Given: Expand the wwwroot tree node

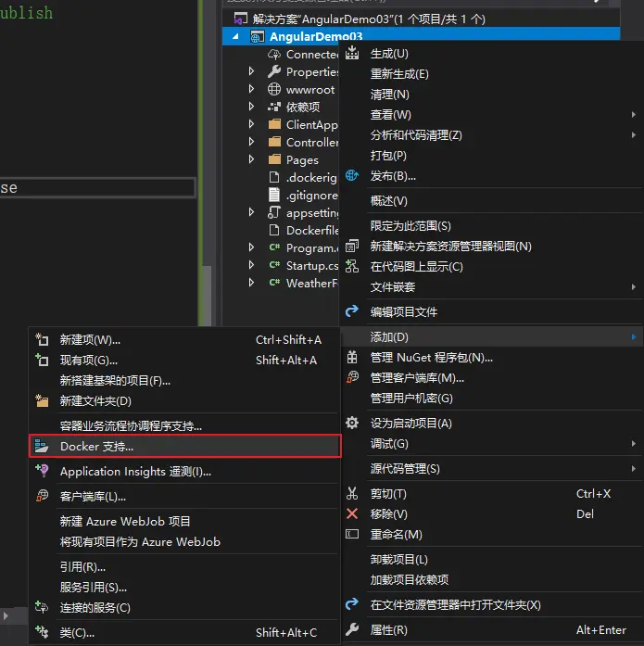Looking at the screenshot, I should 251,89.
